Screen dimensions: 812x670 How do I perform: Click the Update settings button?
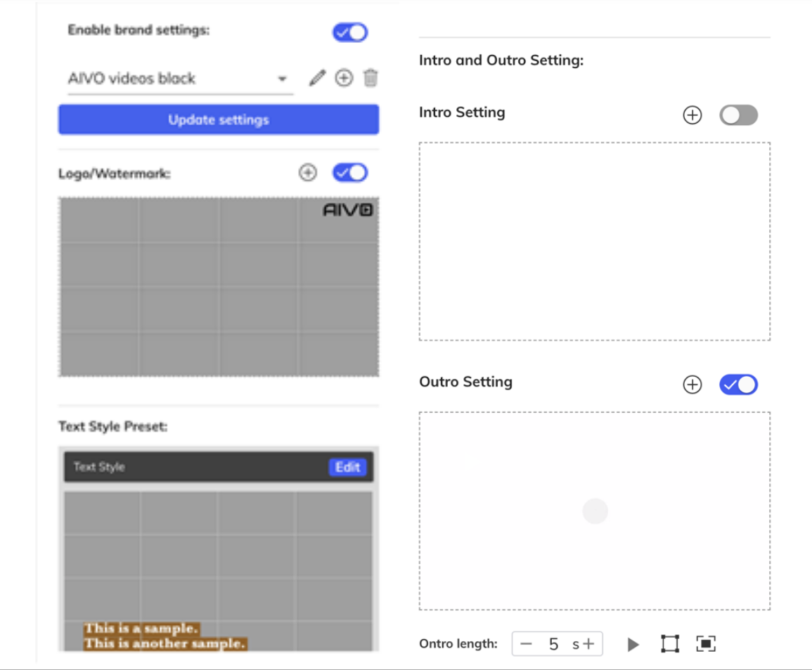tap(219, 120)
